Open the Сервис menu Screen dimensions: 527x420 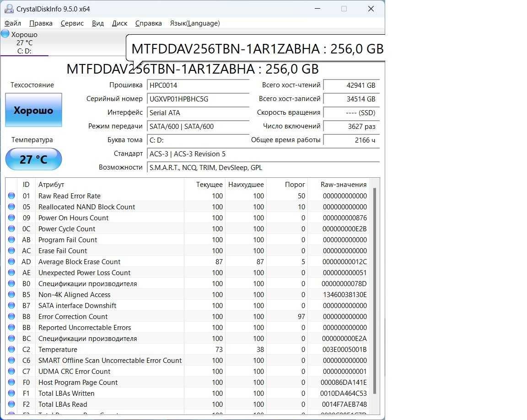click(x=72, y=23)
